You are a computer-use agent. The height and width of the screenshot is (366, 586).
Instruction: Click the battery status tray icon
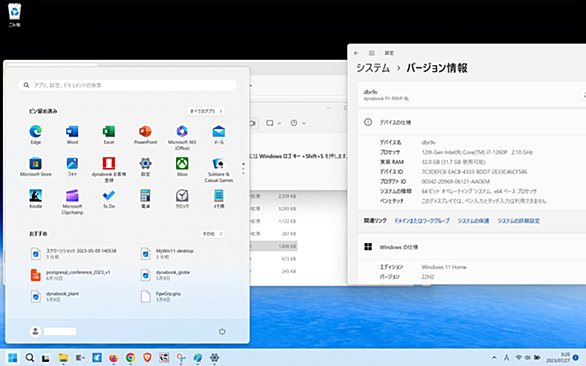coord(537,357)
